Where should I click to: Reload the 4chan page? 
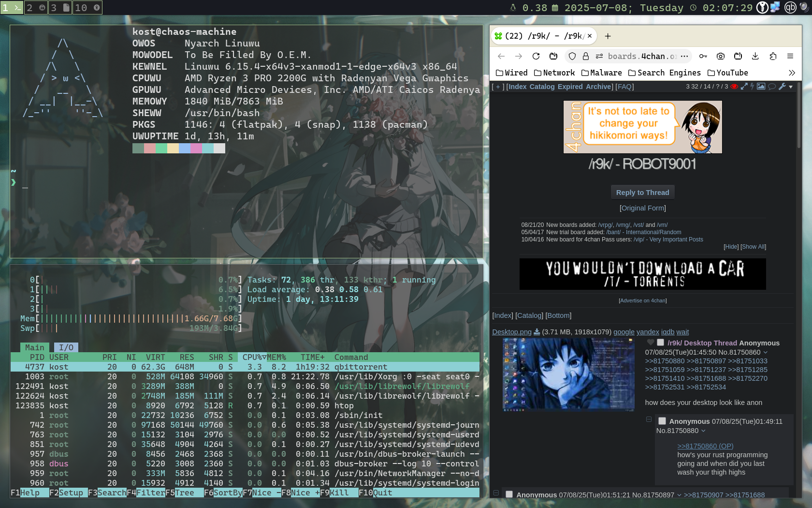pos(536,56)
